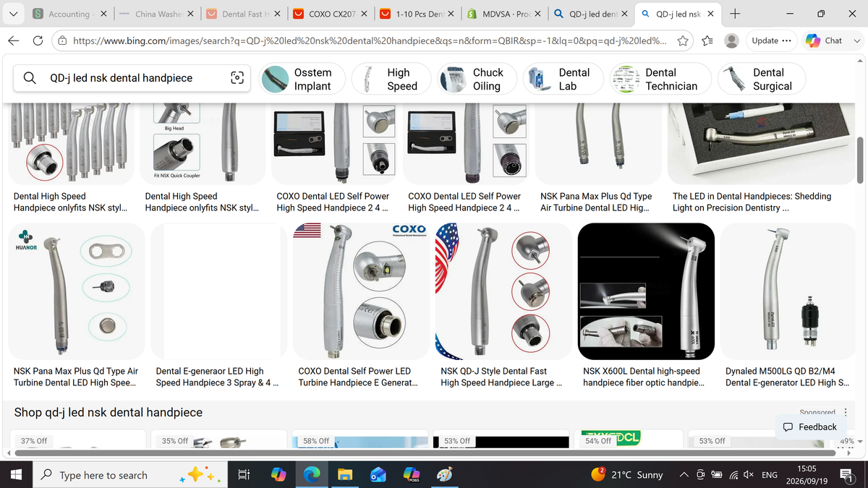The height and width of the screenshot is (488, 868).
Task: Open Dynaled M500LG handpiece image
Action: (x=788, y=291)
